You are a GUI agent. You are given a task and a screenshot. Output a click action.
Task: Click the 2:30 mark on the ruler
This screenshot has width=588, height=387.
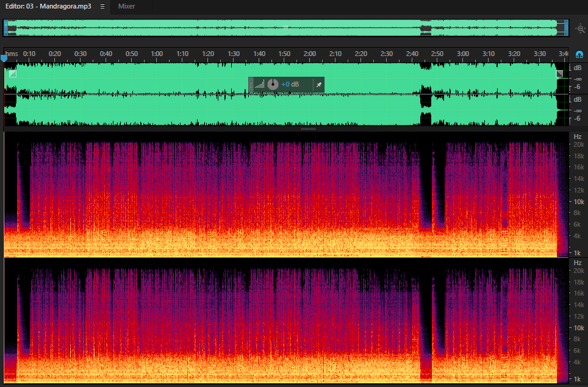[386, 54]
